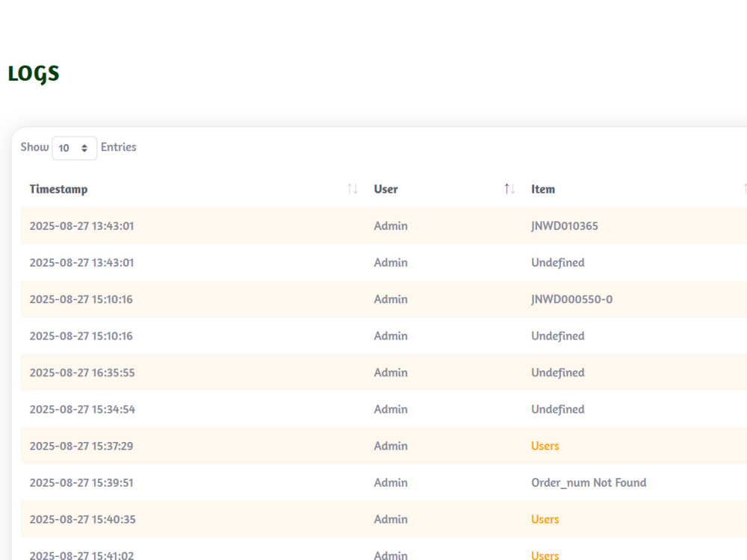
Task: Open the Show entries count dropdown
Action: pos(74,148)
